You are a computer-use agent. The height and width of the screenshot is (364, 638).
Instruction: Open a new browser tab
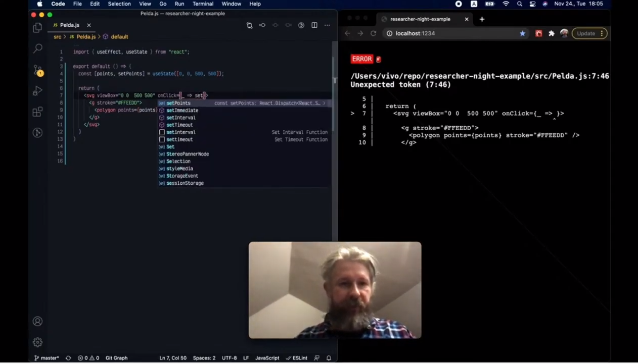482,19
